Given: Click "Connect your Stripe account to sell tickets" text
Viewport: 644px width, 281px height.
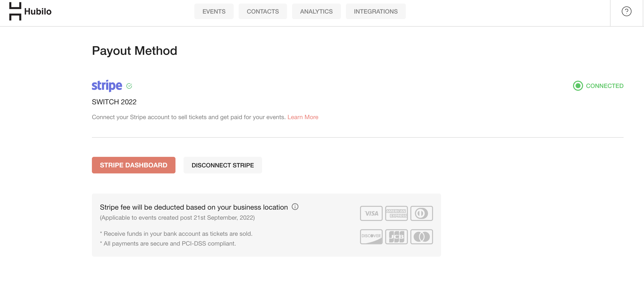Looking at the screenshot, I should pos(189,117).
